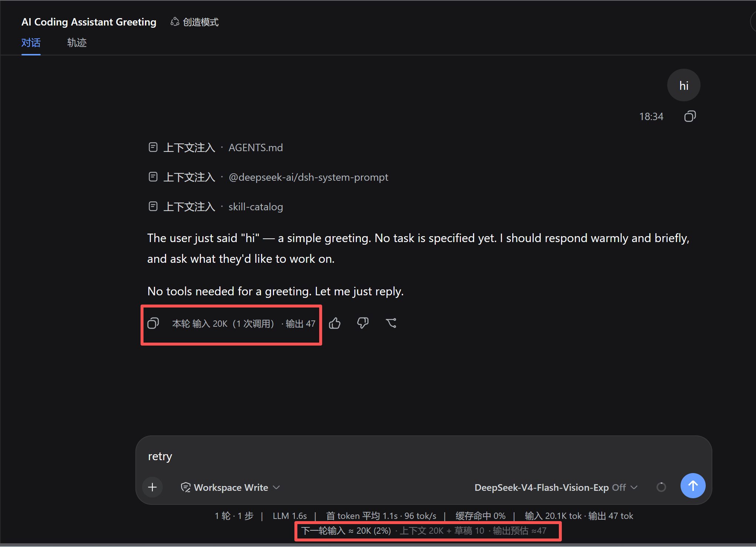Open the AGENTS.md context injection document icon

pyautogui.click(x=153, y=147)
